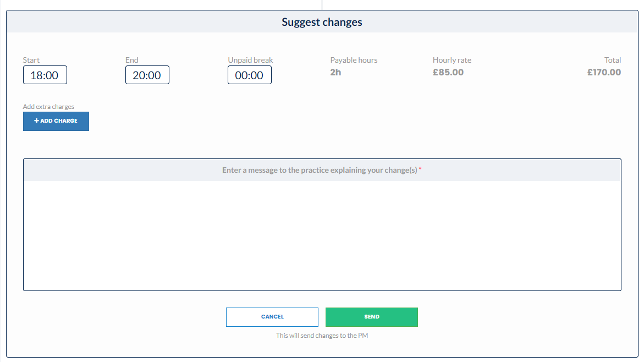Cancel the suggested changes
644x362 pixels.
tap(272, 317)
